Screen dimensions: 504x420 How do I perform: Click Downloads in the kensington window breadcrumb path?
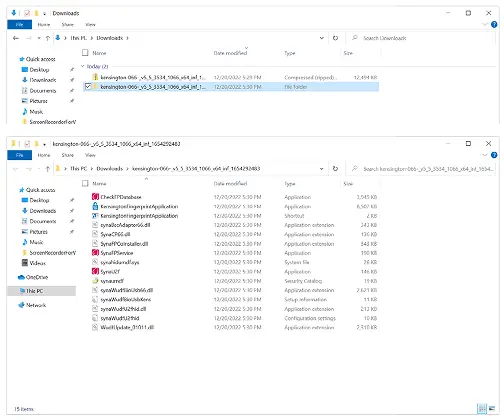pyautogui.click(x=110, y=169)
